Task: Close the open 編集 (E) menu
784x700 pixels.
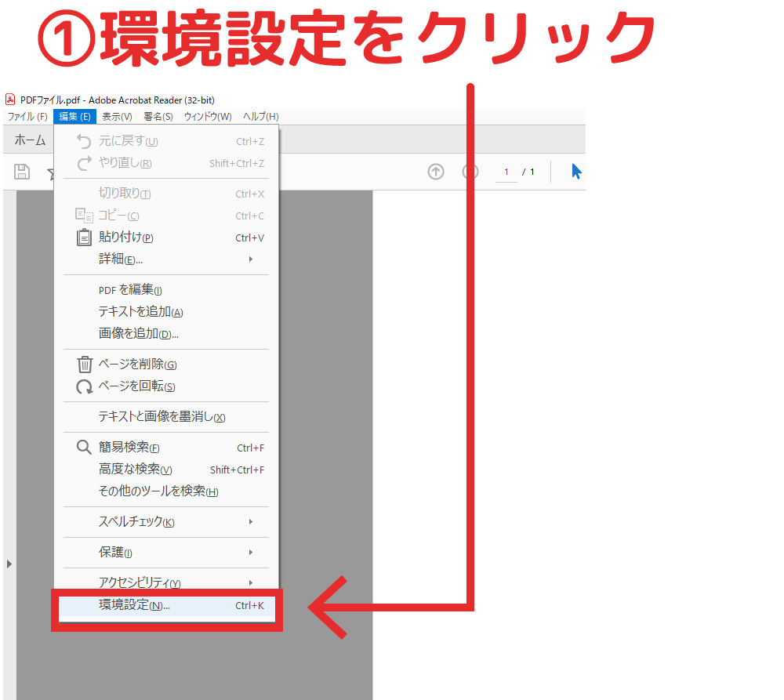Action: coord(74,117)
